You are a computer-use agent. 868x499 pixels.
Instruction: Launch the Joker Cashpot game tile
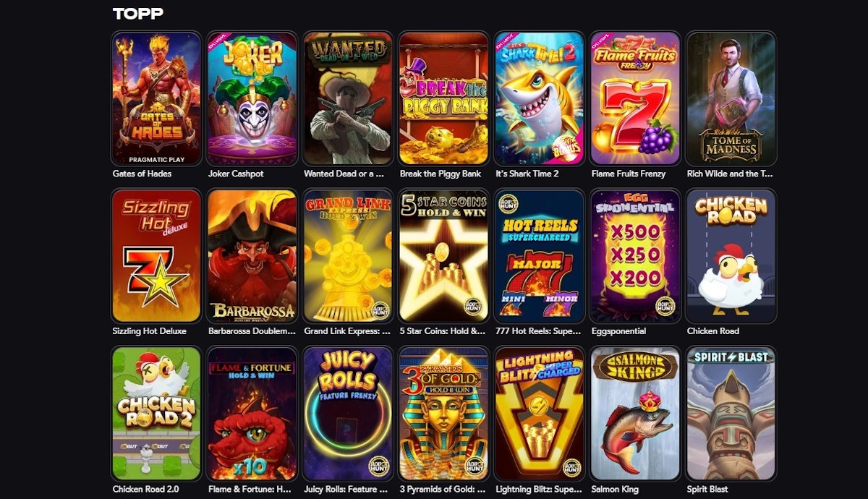pos(252,98)
